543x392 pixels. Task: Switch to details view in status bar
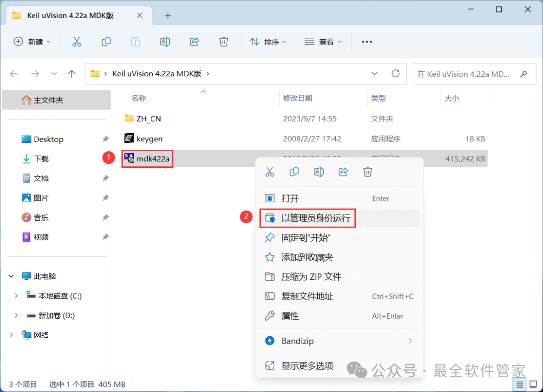pos(520,384)
